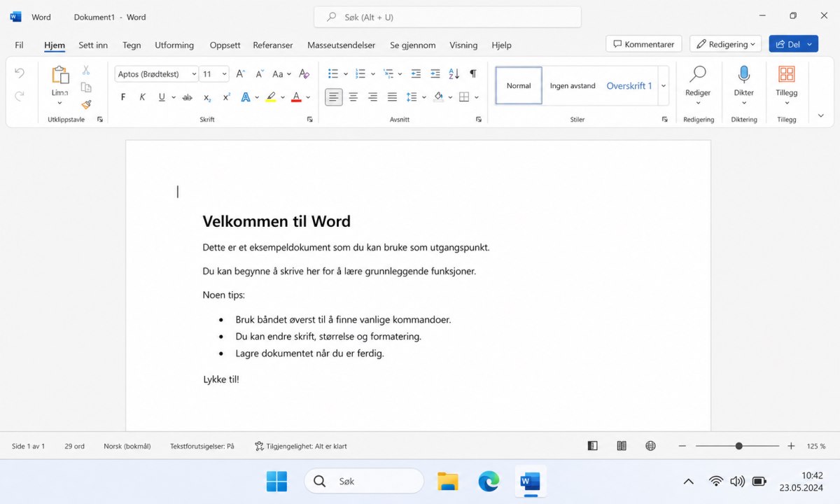Toggle bulleted list button
The height and width of the screenshot is (504, 840).
pyautogui.click(x=333, y=73)
